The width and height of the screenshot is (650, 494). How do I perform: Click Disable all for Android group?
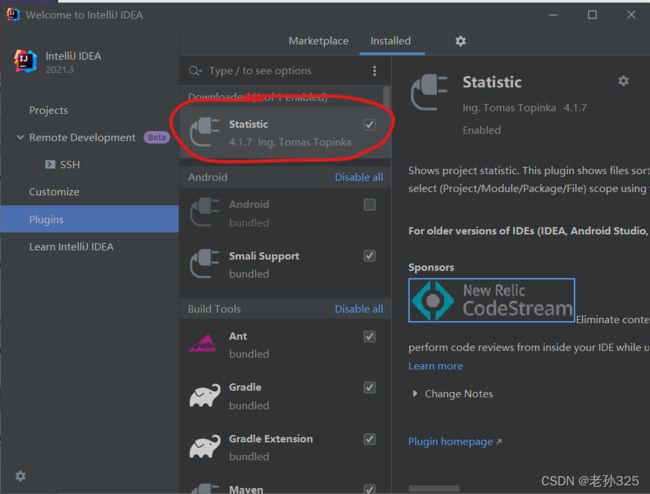(359, 177)
